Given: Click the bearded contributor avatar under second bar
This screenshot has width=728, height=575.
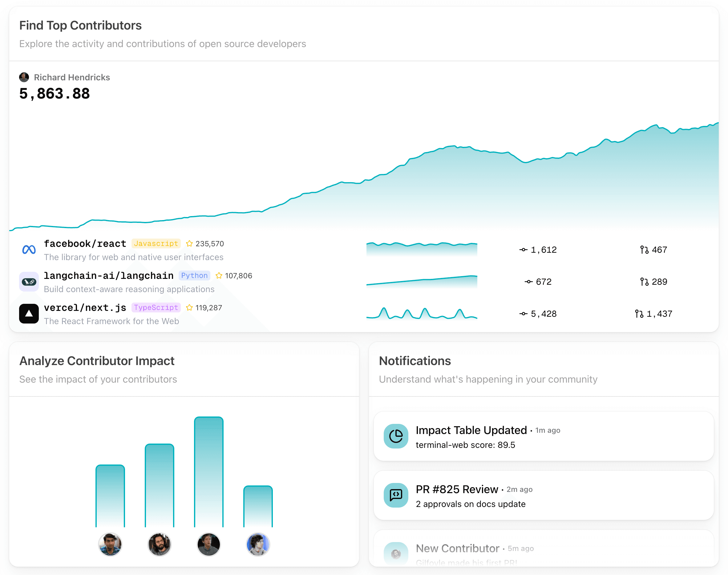Looking at the screenshot, I should (160, 544).
